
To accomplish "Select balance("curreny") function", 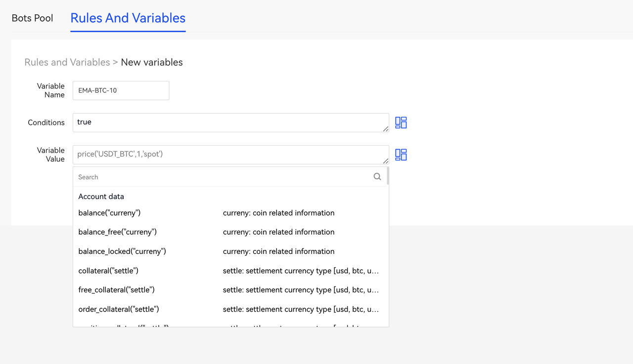I will (109, 213).
